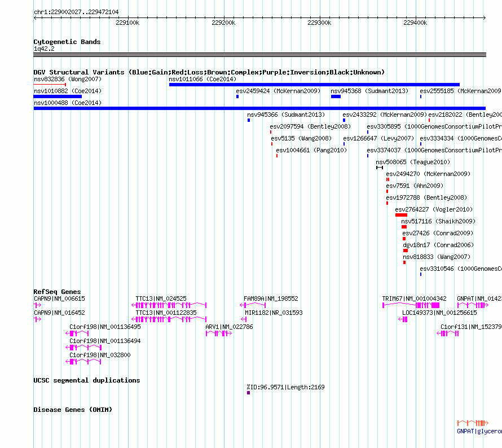Open the %ID:96.9571|Length:2169 duplication label
502x448 pixels.
click(285, 387)
